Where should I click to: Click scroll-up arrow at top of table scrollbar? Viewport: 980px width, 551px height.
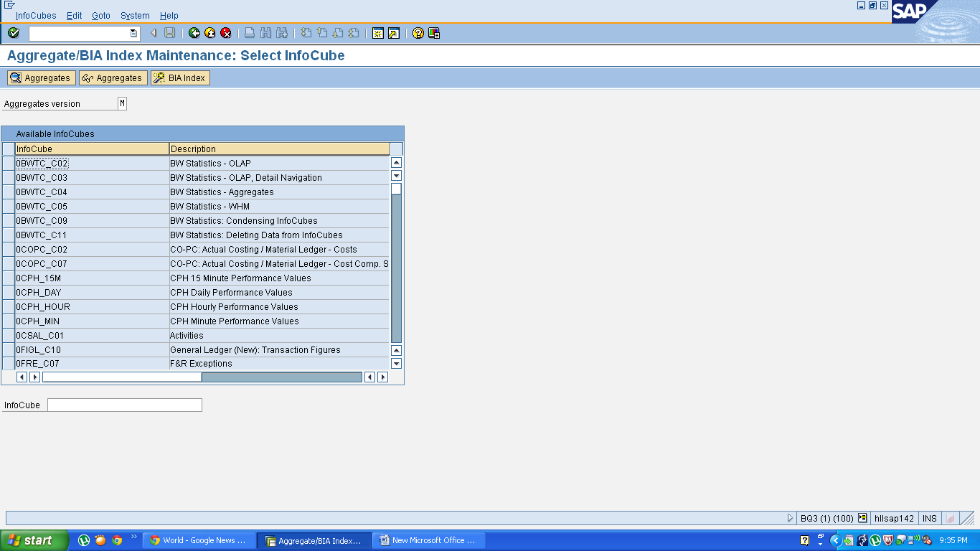(396, 163)
